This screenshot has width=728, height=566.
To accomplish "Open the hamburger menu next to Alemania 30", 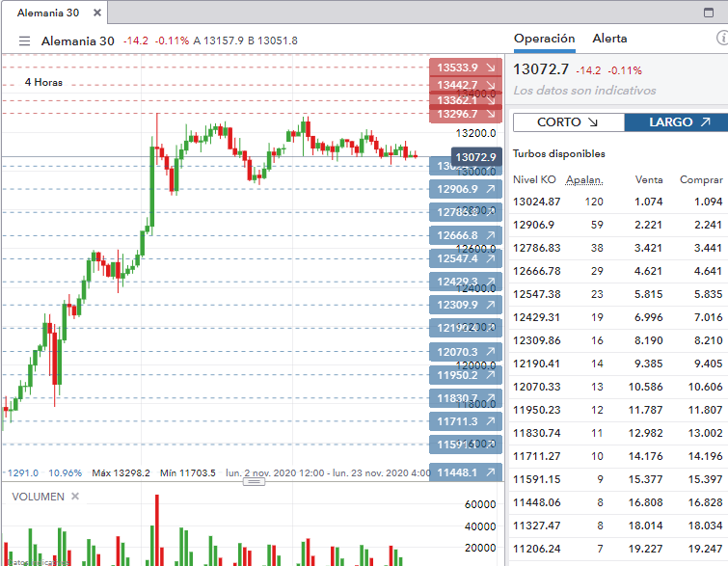I will coord(25,40).
